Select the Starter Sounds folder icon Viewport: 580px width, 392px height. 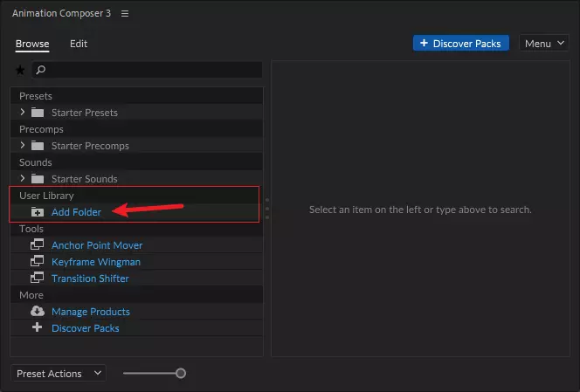click(x=38, y=179)
